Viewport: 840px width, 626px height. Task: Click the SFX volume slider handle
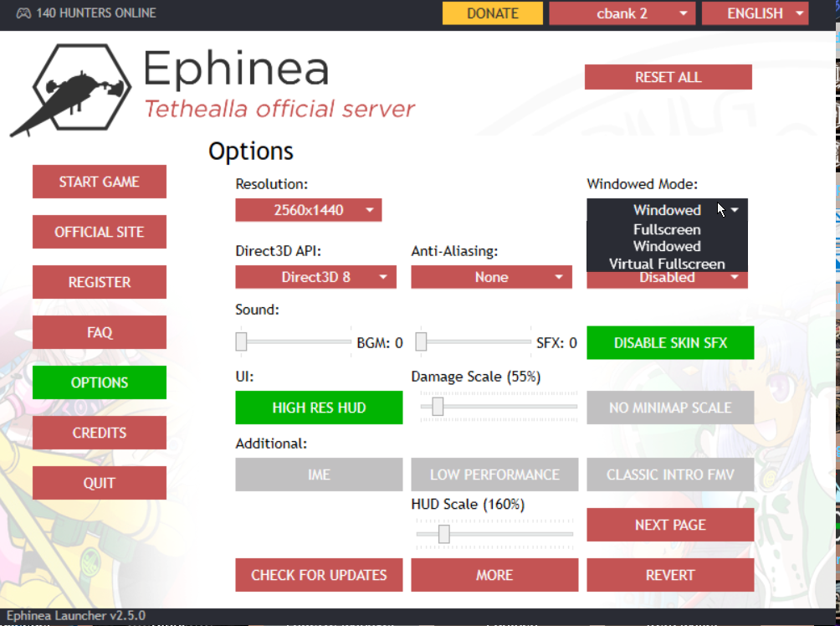421,341
